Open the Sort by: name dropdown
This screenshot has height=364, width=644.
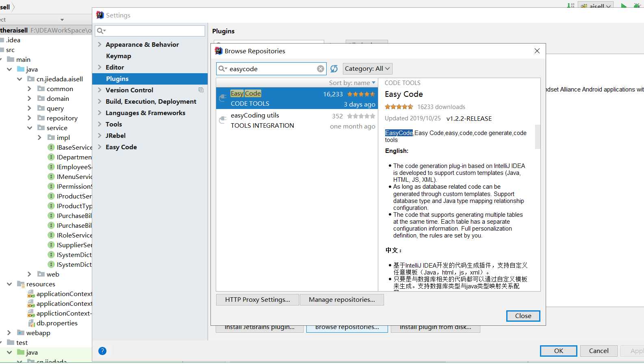352,83
